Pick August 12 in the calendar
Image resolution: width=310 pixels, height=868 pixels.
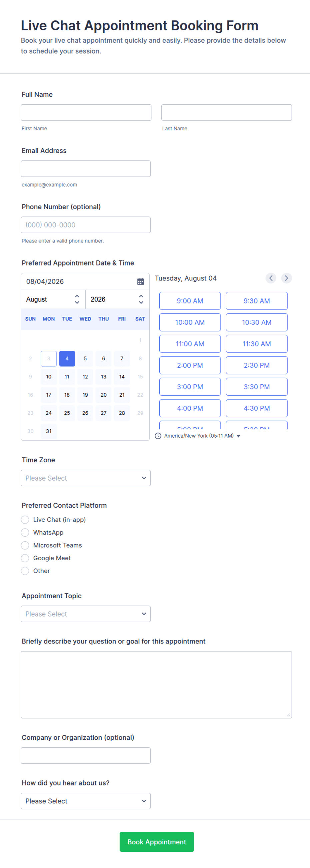click(85, 376)
